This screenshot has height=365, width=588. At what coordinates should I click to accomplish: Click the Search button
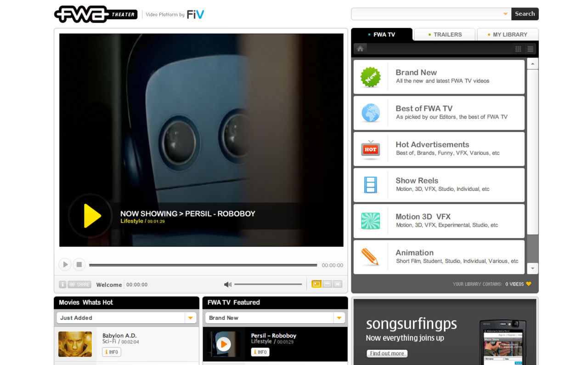pos(525,14)
